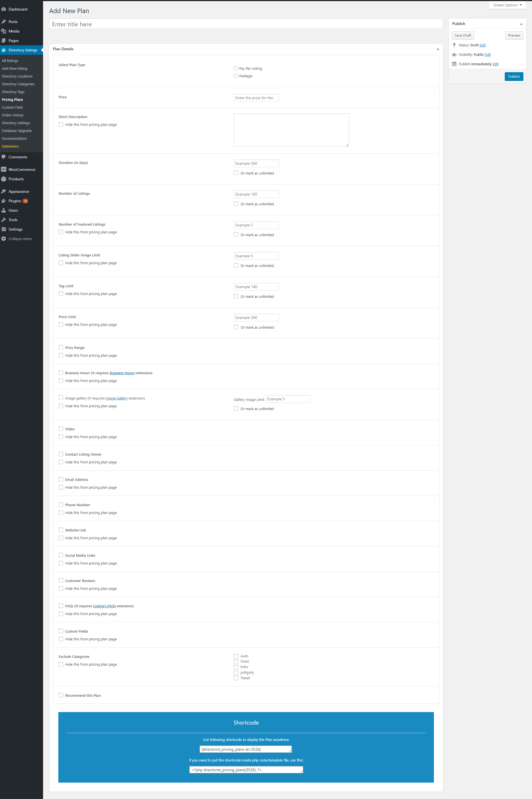Open All listings submenu item
This screenshot has height=799, width=532.
pos(10,61)
